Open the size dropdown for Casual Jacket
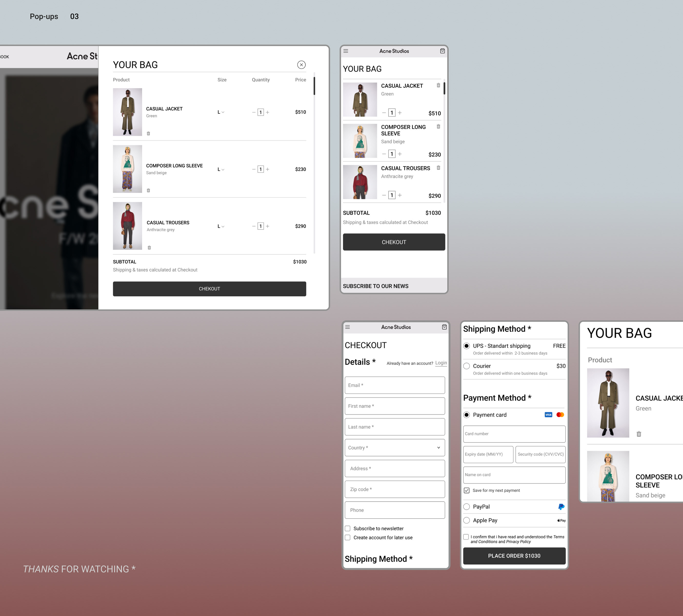The image size is (683, 616). pos(221,112)
